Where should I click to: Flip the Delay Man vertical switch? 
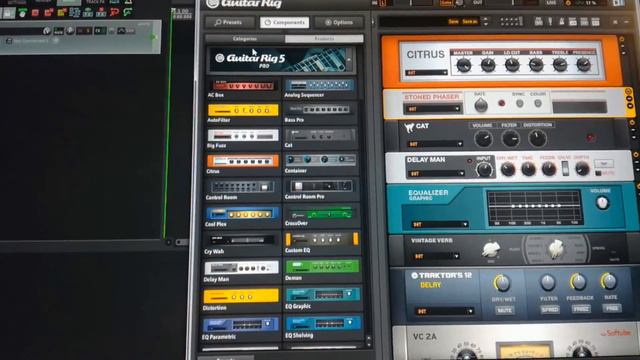coord(565,168)
